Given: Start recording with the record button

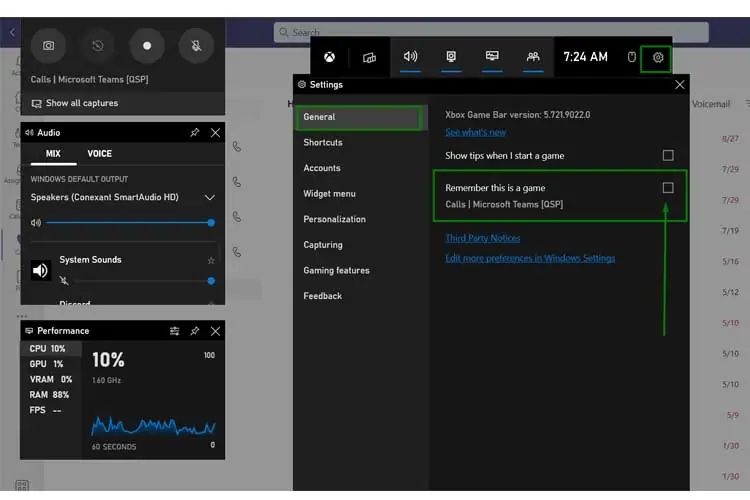Looking at the screenshot, I should coord(147,46).
